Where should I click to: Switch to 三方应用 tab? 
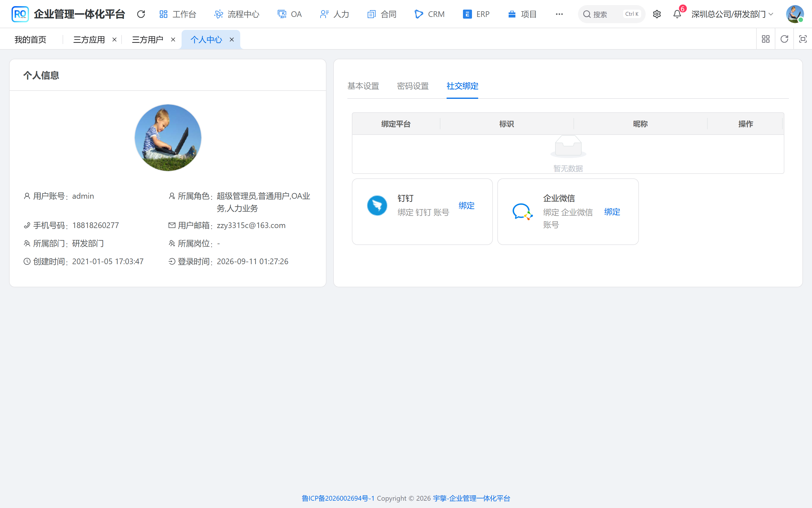(89, 40)
